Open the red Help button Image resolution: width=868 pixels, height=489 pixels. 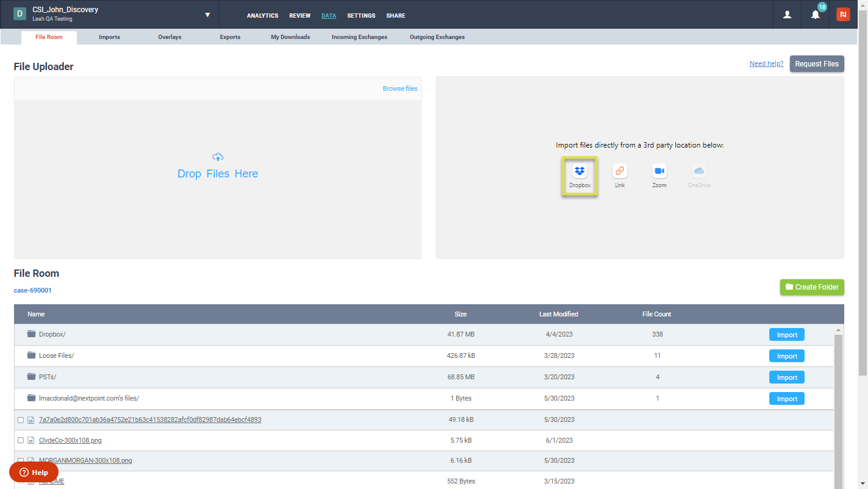point(34,473)
